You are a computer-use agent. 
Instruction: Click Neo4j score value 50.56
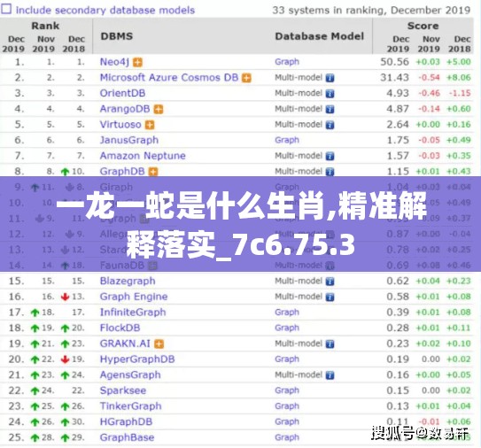[x=394, y=62]
